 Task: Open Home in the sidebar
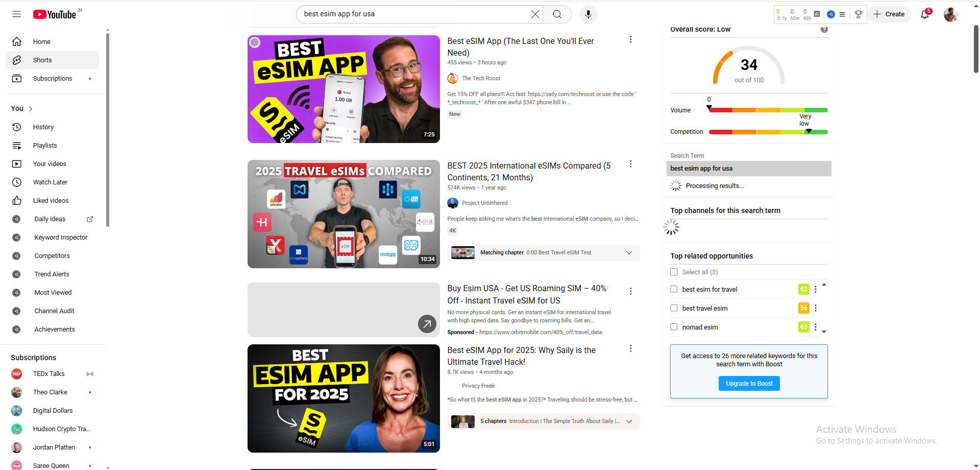tap(52, 42)
